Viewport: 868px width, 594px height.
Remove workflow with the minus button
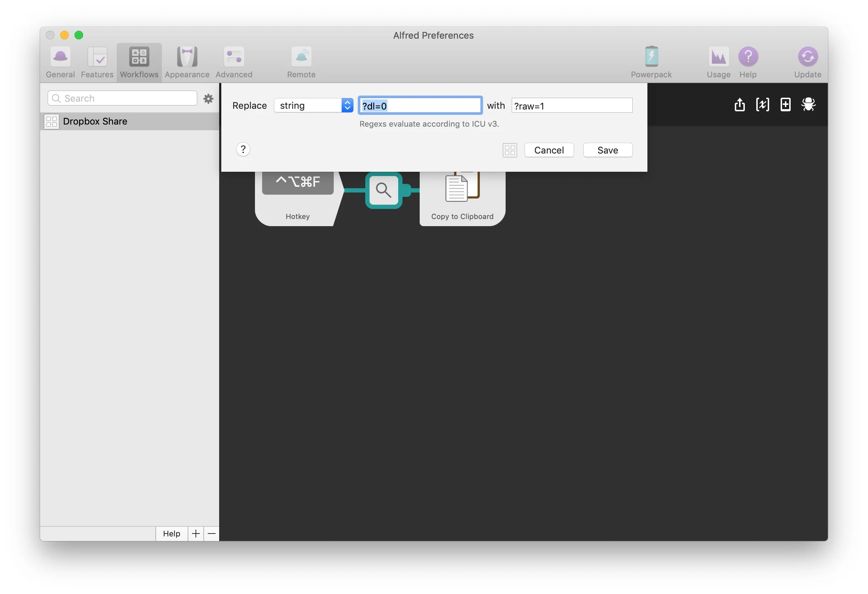[211, 534]
